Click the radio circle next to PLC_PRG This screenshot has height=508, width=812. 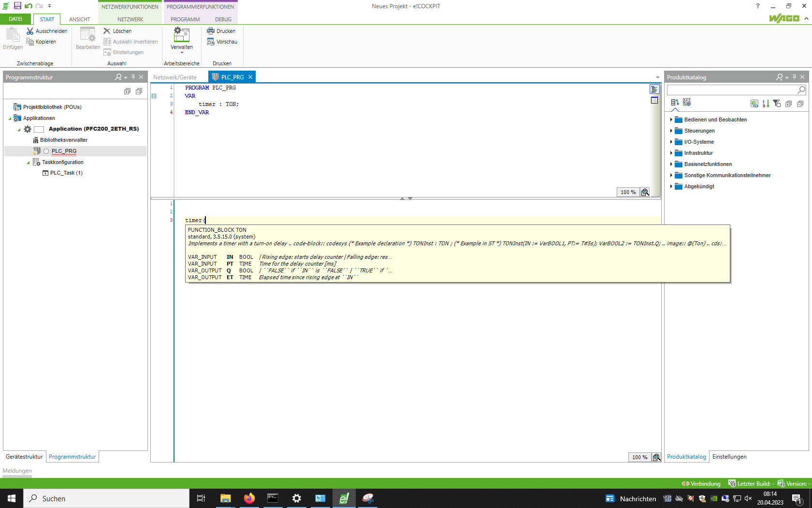(46, 151)
